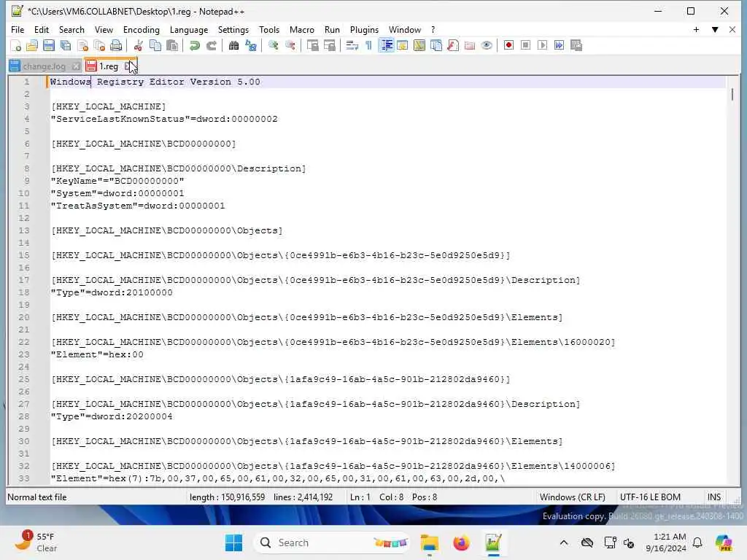Open File Explorer from the taskbar

(429, 542)
